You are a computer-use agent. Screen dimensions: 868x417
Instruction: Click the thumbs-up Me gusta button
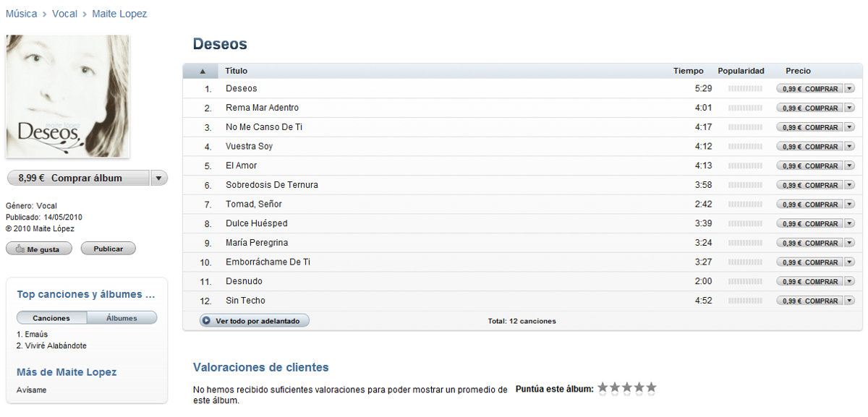pyautogui.click(x=39, y=249)
